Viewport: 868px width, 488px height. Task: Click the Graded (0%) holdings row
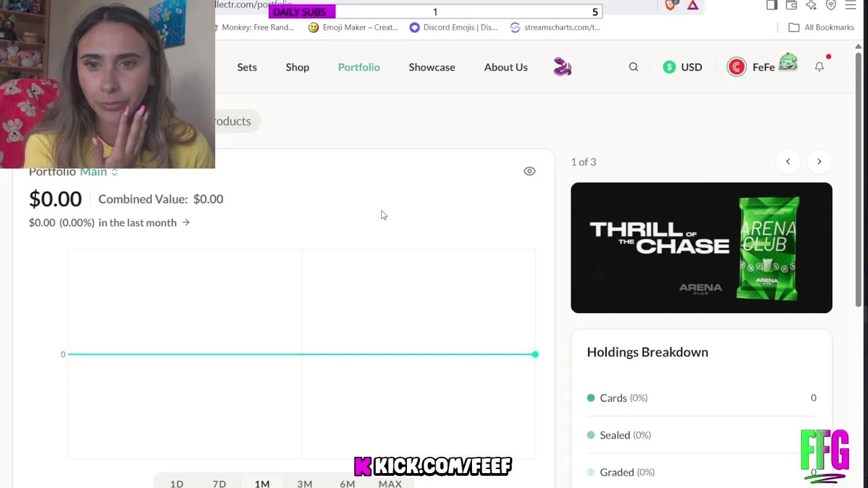click(701, 472)
